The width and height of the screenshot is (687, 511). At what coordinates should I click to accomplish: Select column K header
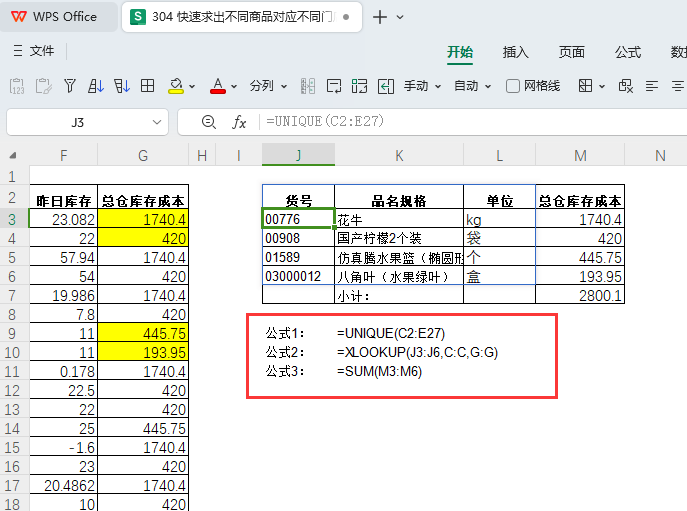click(x=399, y=155)
